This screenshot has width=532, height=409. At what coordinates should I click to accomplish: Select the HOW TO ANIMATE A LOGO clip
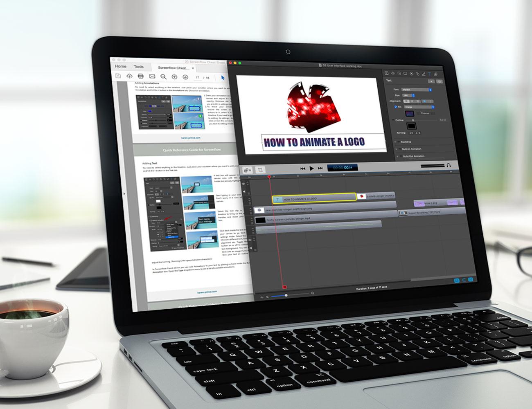tap(313, 198)
